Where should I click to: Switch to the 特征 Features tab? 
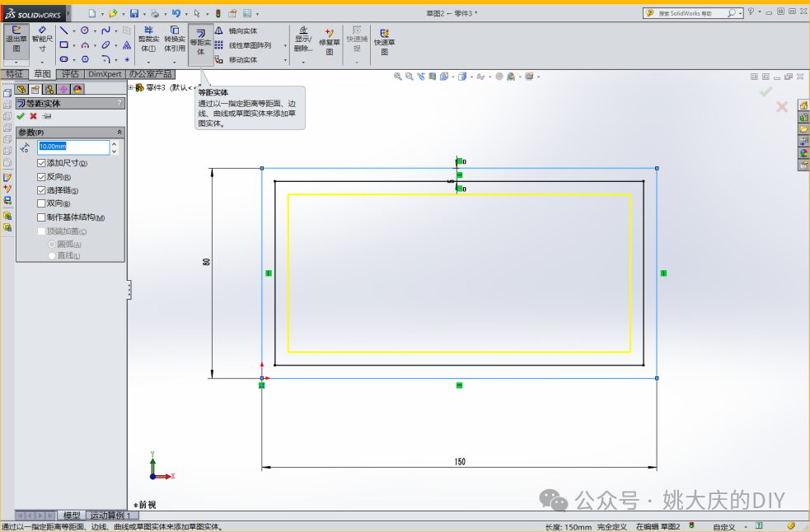point(15,74)
